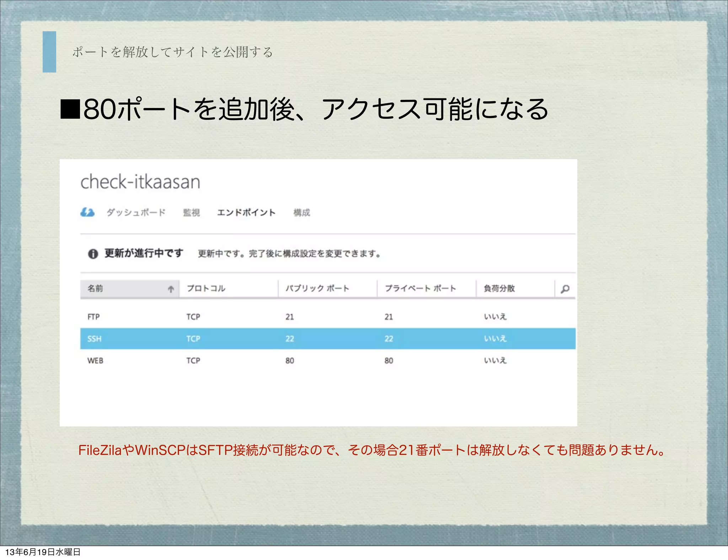Click private port 22 in SSH row
The image size is (728, 560).
tap(389, 339)
